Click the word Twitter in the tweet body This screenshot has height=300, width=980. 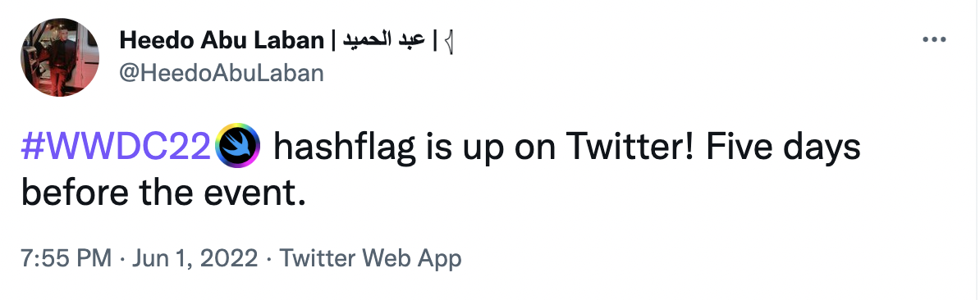[x=625, y=148]
